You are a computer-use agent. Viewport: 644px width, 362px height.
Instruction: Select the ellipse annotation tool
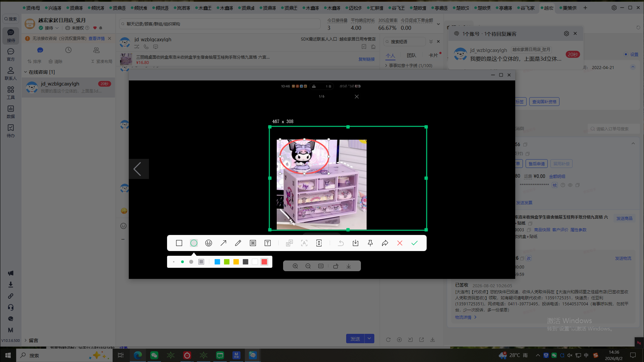pos(194,243)
